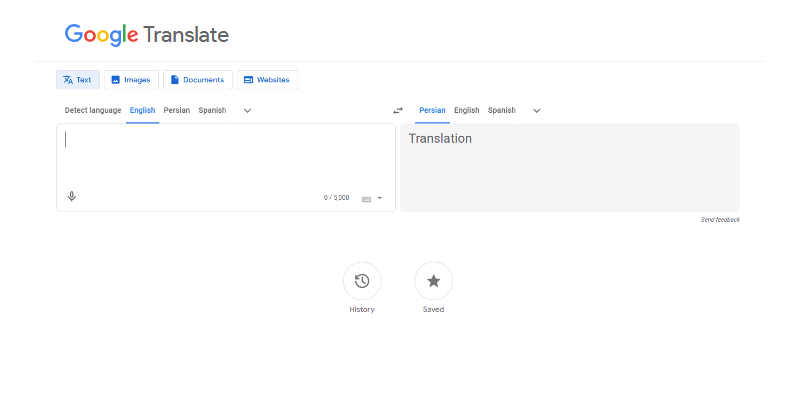Open the keyboard options dropdown arrow
The width and height of the screenshot is (800, 400).
(x=380, y=199)
